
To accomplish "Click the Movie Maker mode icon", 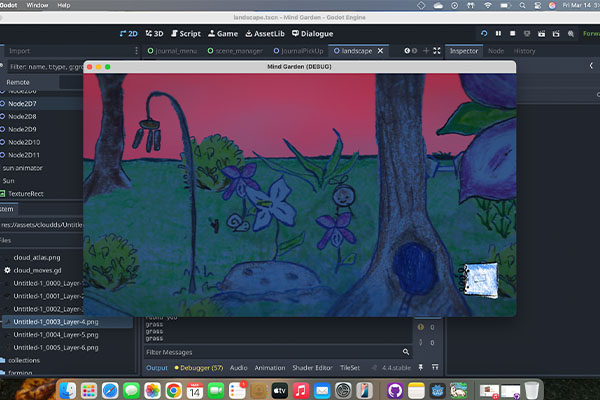I will point(571,34).
